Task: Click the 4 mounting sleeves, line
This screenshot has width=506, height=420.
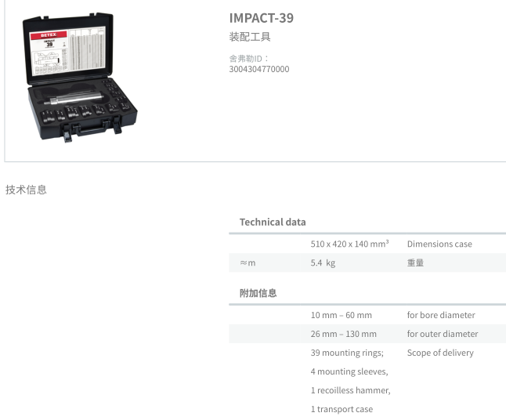Action: 349,371
